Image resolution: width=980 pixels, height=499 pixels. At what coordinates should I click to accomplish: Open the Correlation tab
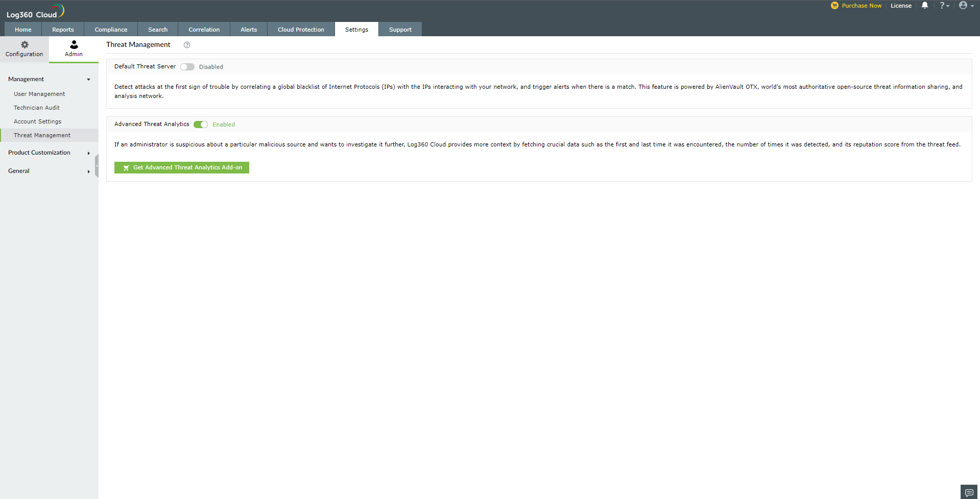204,30
